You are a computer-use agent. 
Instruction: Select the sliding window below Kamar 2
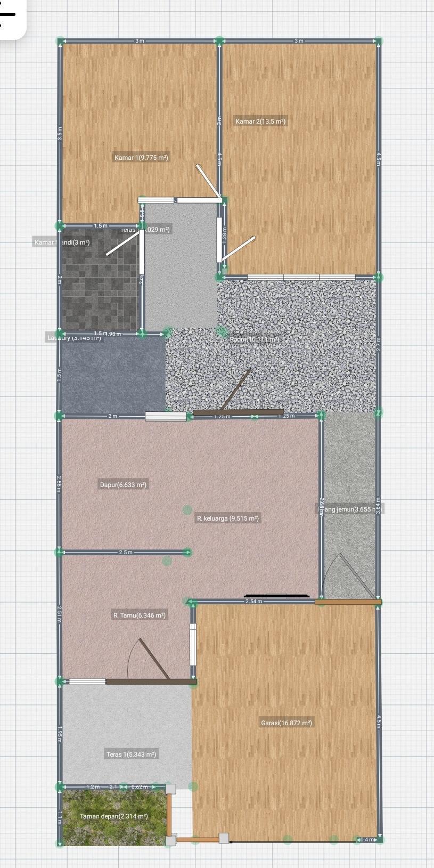coord(301,277)
